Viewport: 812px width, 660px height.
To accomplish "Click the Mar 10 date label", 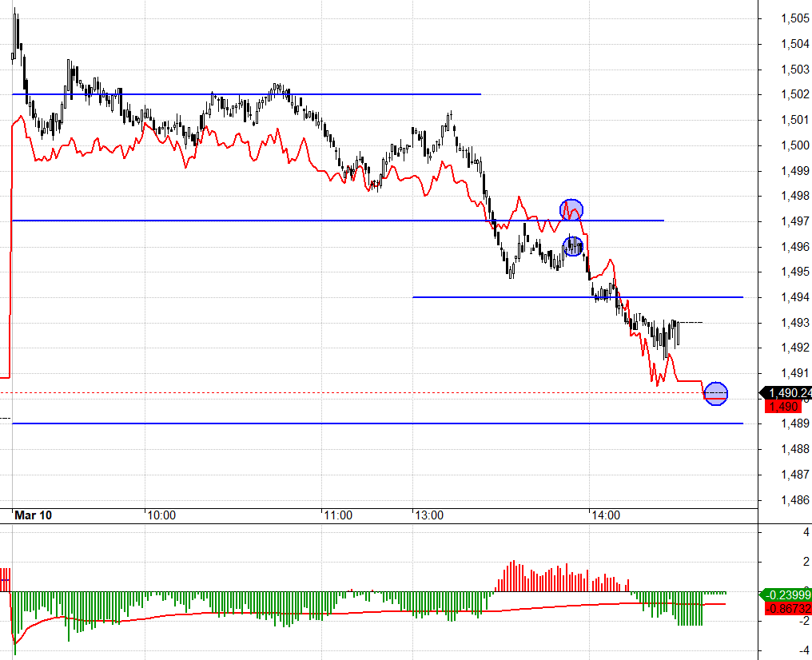I will click(x=35, y=515).
